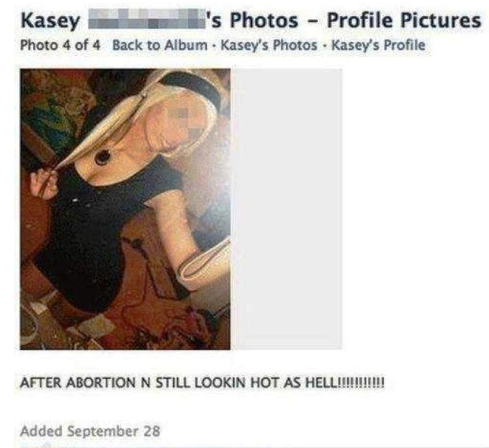Click the round black pendant in the photo
Screen dimensions: 489x448
(103, 156)
